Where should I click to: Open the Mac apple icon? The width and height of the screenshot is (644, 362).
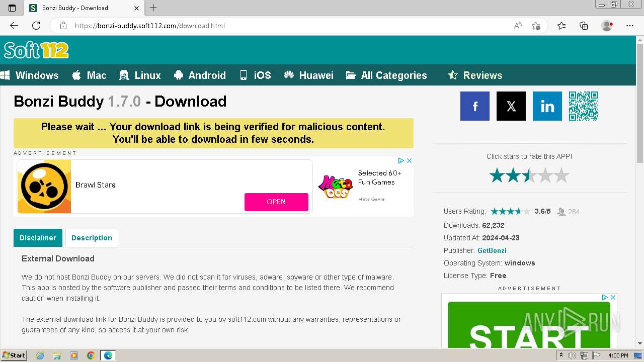tap(76, 75)
